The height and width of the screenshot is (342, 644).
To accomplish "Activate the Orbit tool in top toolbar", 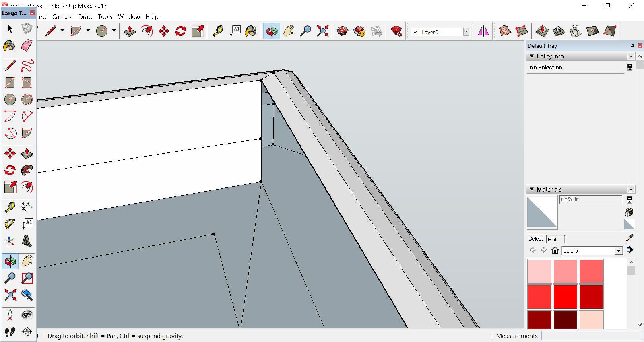I will pyautogui.click(x=272, y=31).
